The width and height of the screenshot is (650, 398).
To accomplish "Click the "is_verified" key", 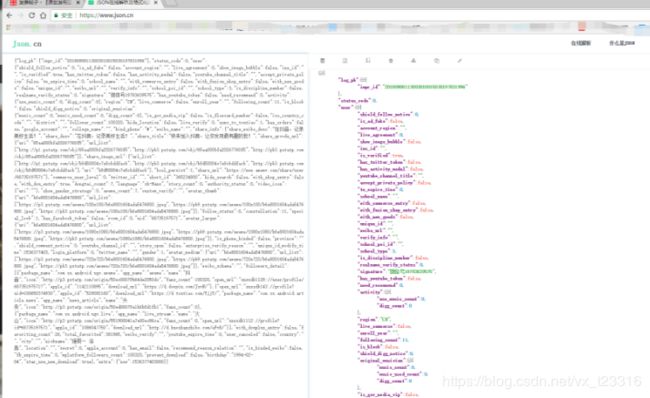I will (374, 155).
